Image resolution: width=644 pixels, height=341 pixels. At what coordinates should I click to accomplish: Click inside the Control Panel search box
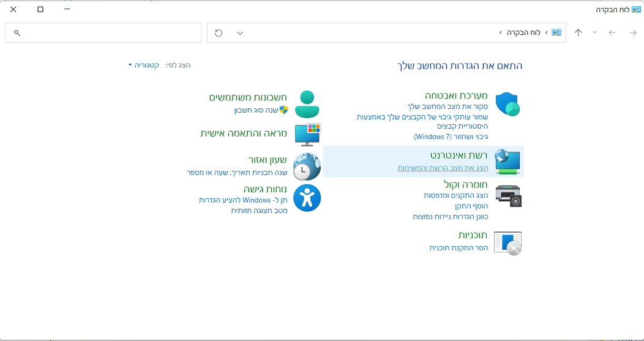click(103, 33)
